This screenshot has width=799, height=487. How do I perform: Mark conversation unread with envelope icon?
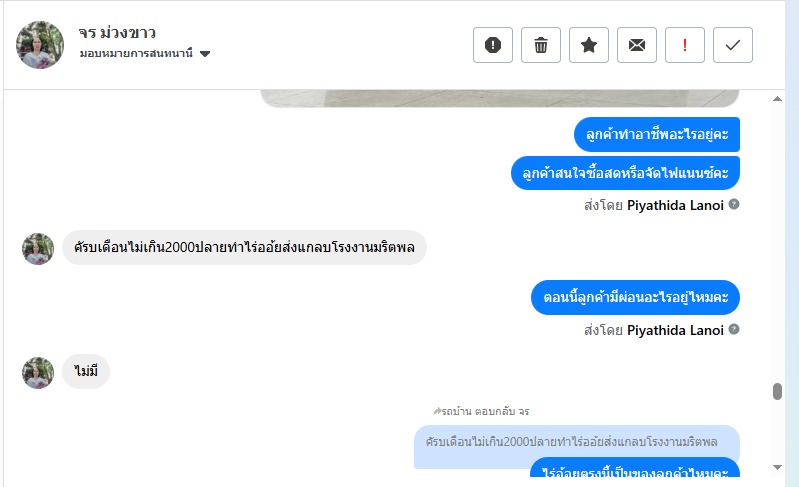coord(637,45)
